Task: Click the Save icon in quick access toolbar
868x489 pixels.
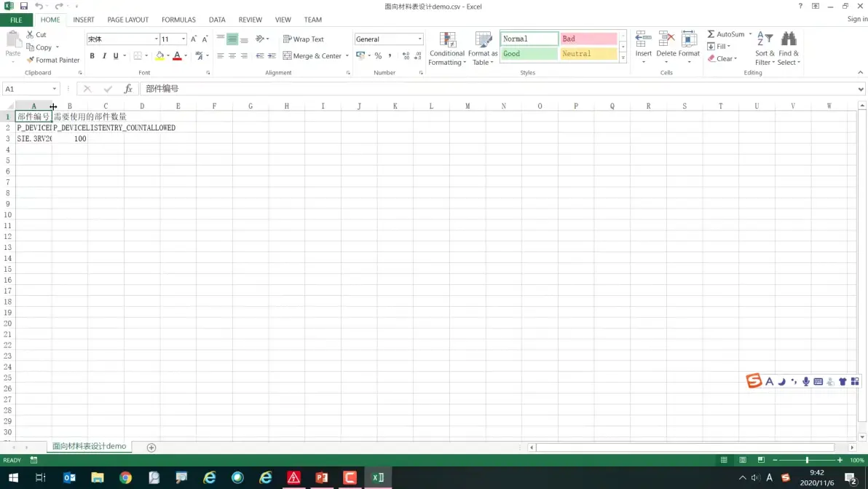Action: [24, 6]
